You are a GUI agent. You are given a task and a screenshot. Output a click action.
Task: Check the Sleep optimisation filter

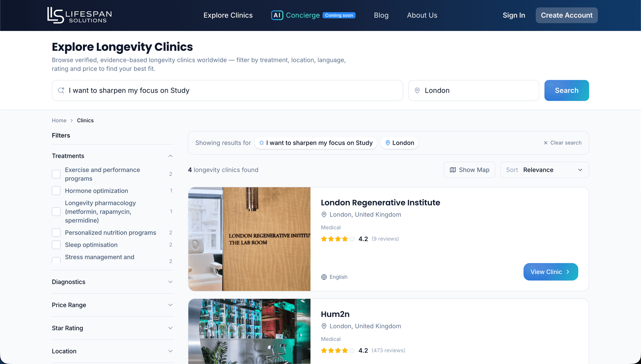coord(56,245)
